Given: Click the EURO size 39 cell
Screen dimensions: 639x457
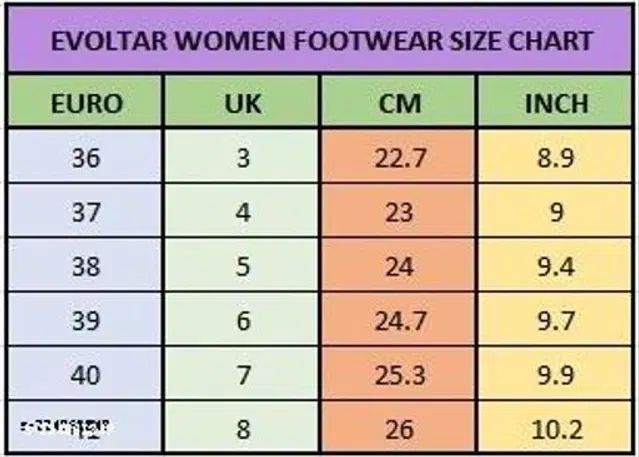Looking at the screenshot, I should 85,319.
